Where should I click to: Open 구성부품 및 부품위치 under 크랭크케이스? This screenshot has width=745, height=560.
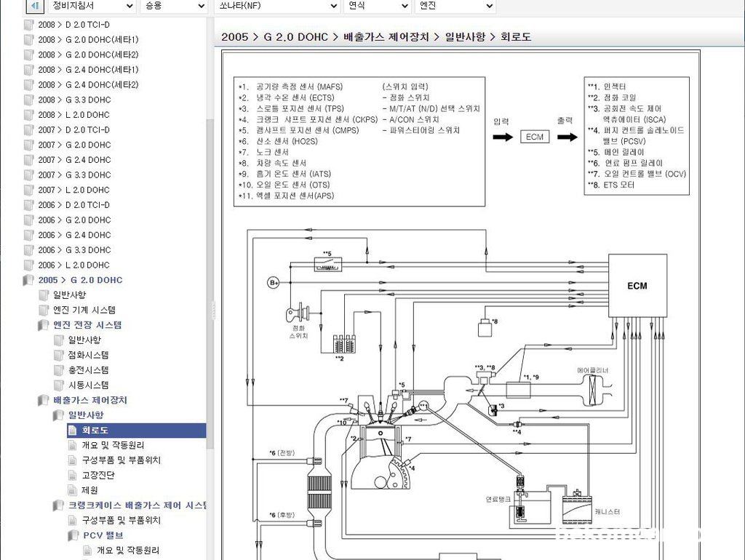click(121, 521)
